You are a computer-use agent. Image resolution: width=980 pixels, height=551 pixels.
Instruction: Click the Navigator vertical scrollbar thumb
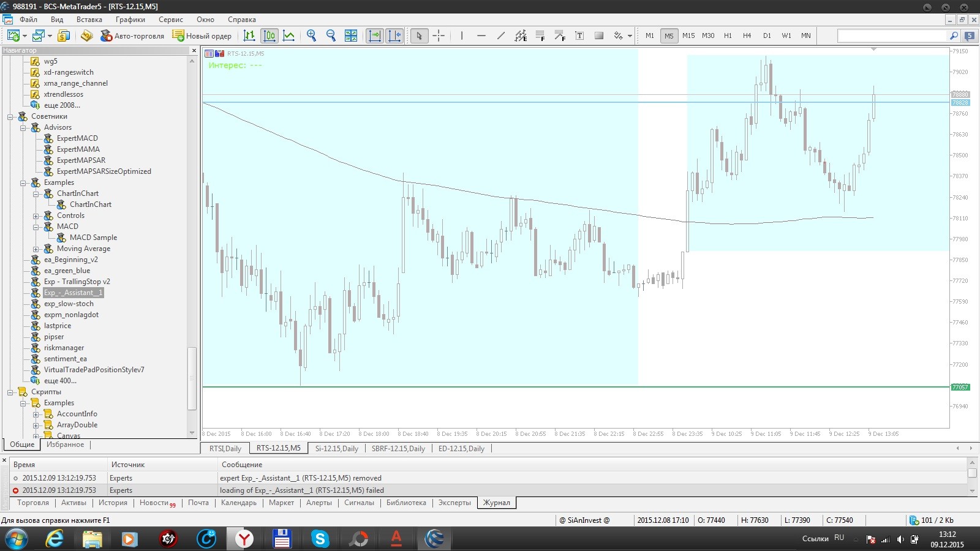coord(192,378)
